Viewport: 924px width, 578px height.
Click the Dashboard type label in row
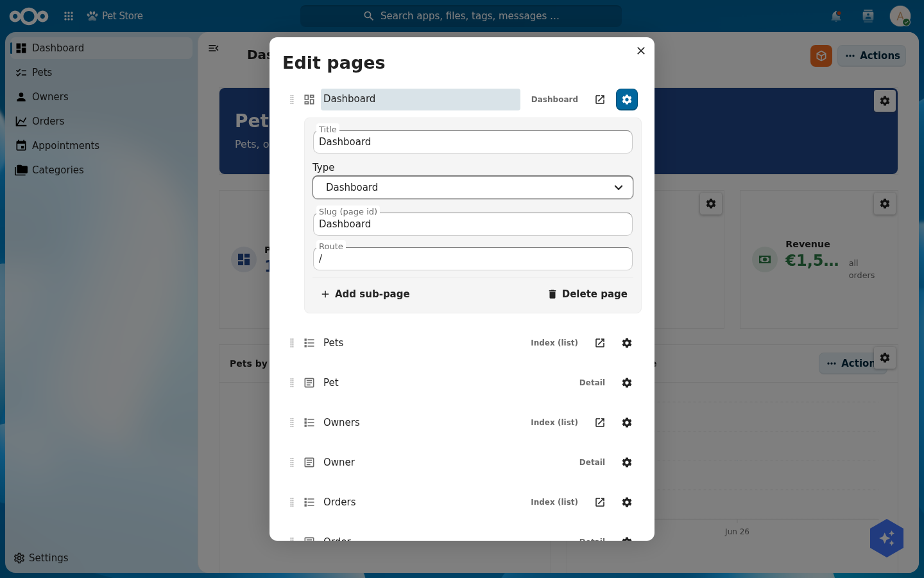[x=554, y=100]
